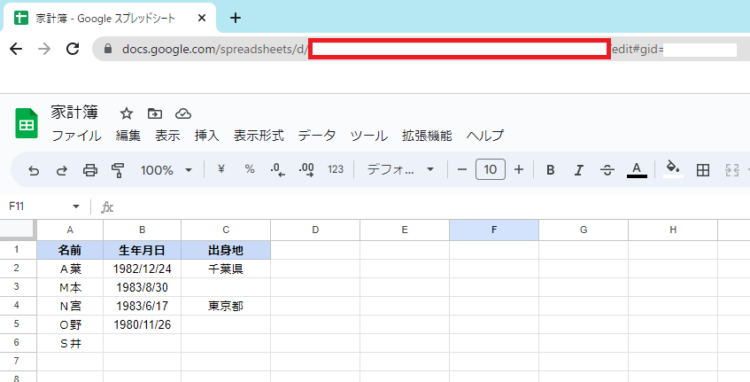Open the ファイル menu
This screenshot has height=382, width=750.
[76, 136]
